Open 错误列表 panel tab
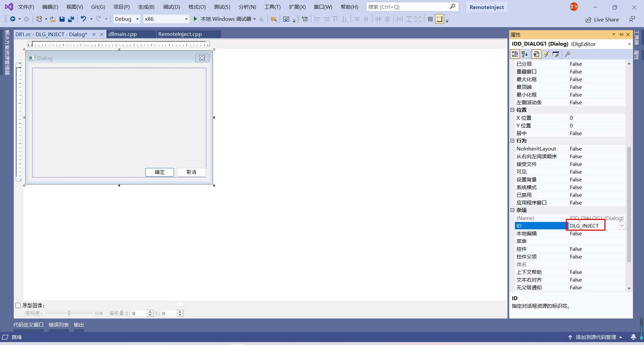Viewport: 644px width, 345px height. pos(59,325)
